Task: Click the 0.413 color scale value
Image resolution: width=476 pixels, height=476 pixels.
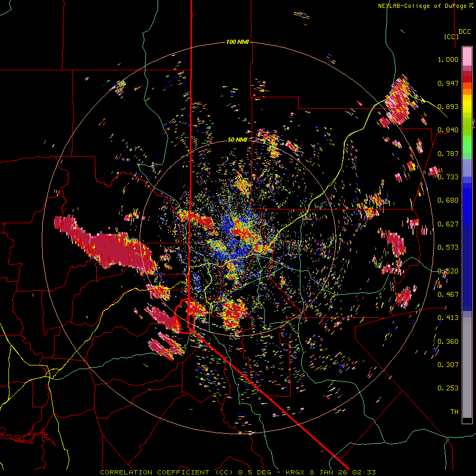Action: coord(448,318)
